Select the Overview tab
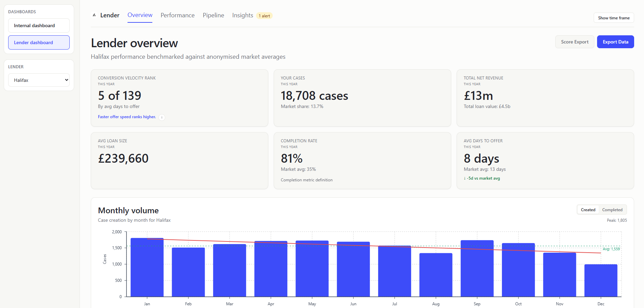Screen dimensions: 644x308 tap(140, 15)
